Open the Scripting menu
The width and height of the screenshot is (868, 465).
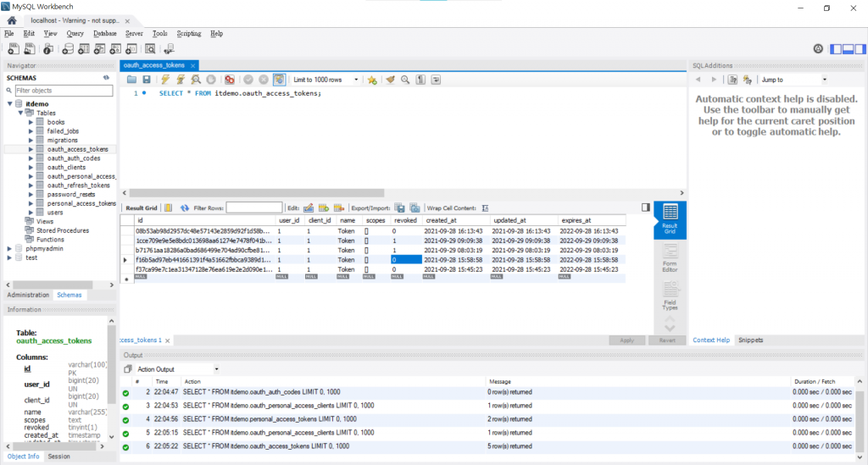(x=189, y=34)
